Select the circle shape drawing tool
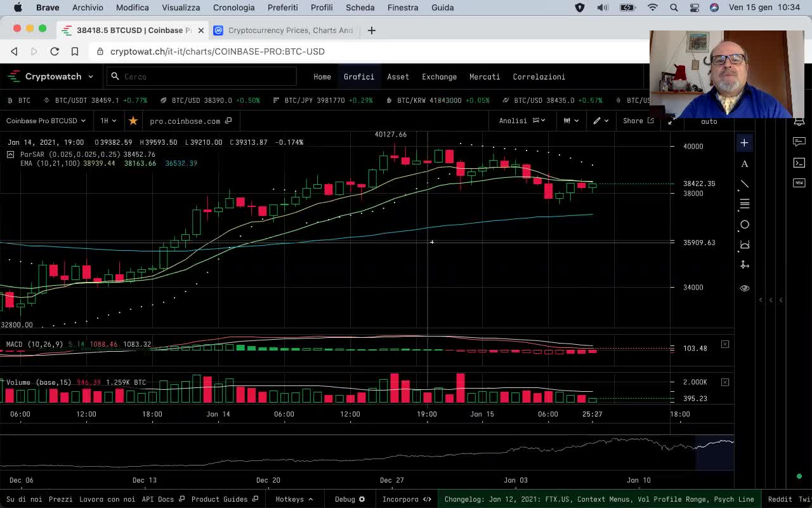The image size is (812, 508). pos(744,224)
